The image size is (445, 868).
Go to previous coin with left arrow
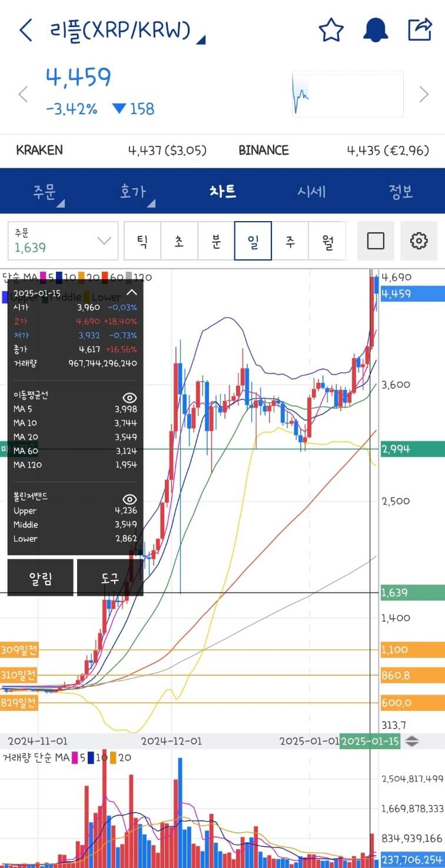pos(23,94)
